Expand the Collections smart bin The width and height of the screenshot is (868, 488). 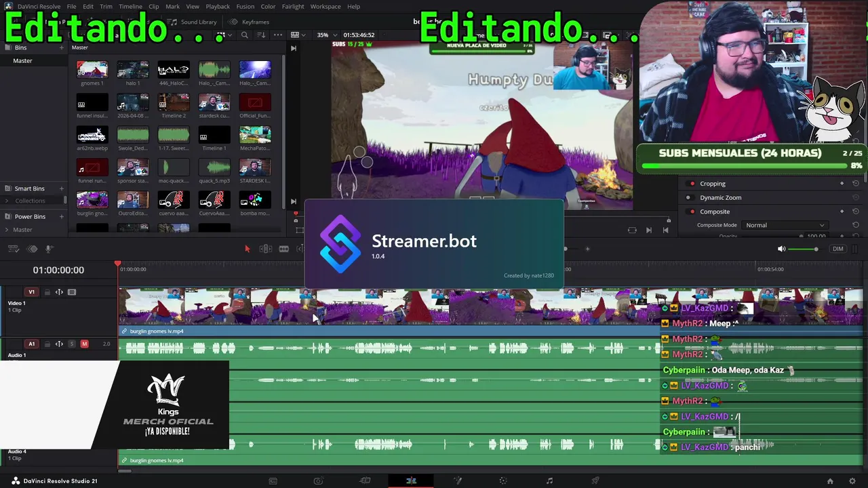8,201
